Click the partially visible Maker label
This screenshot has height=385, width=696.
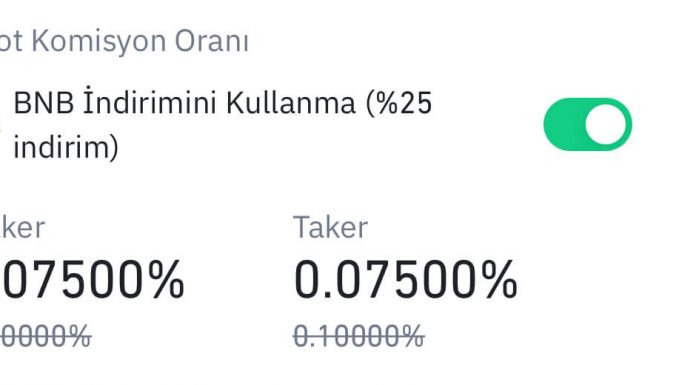click(22, 227)
